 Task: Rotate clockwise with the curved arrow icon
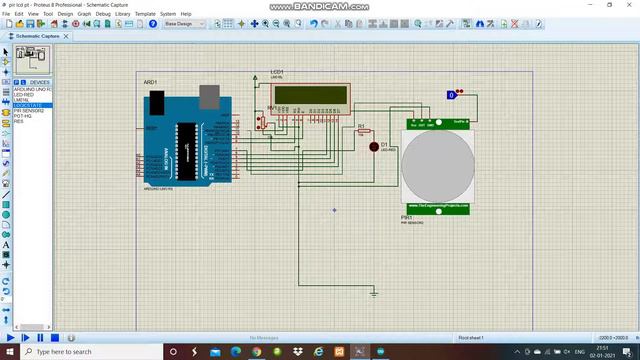[6, 281]
